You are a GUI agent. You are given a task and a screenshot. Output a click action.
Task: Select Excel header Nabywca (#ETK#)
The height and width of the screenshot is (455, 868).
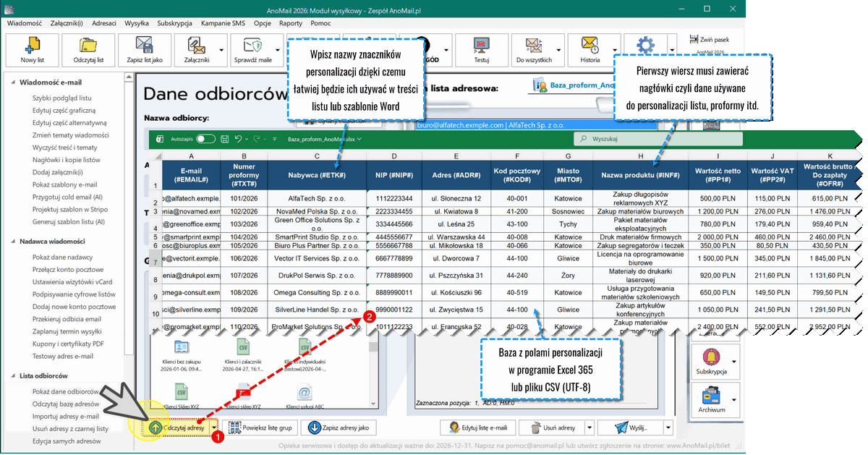coord(317,175)
